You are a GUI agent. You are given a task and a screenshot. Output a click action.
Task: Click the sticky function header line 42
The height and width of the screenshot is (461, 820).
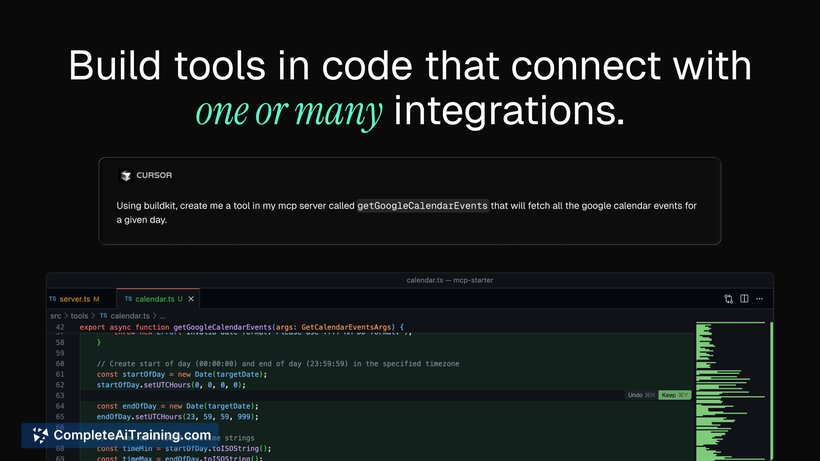(242, 327)
